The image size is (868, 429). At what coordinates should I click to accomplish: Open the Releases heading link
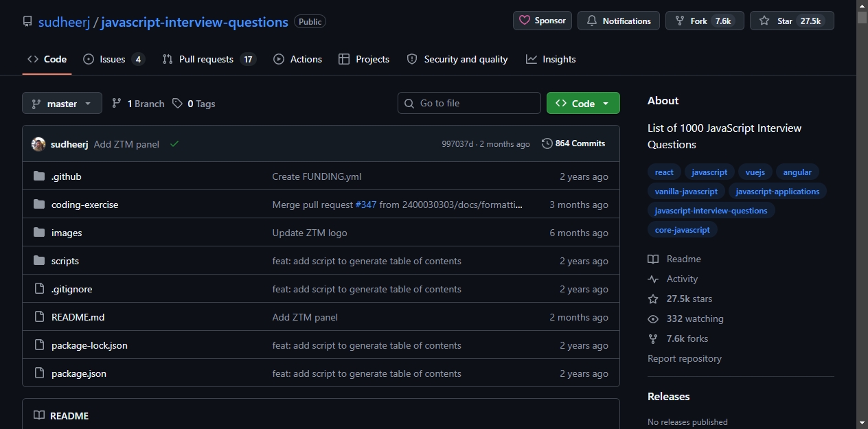point(669,396)
